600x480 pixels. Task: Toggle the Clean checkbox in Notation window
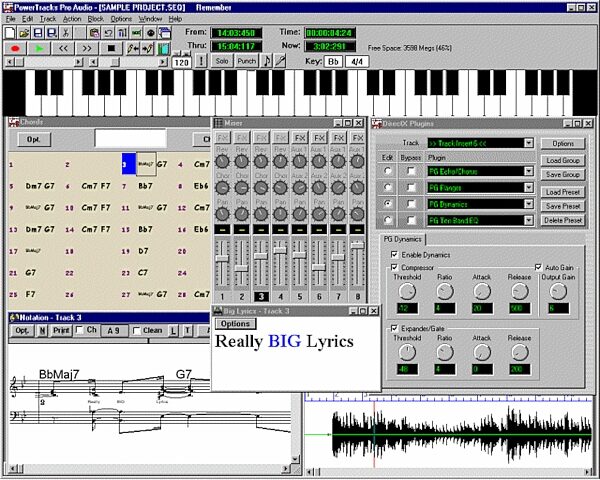click(x=136, y=330)
